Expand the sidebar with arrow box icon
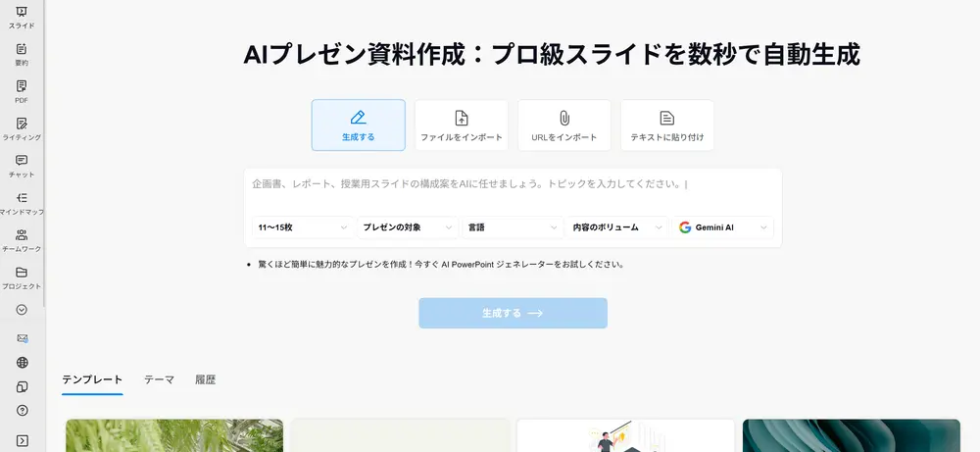Screen dimensions: 980x452 (22, 441)
